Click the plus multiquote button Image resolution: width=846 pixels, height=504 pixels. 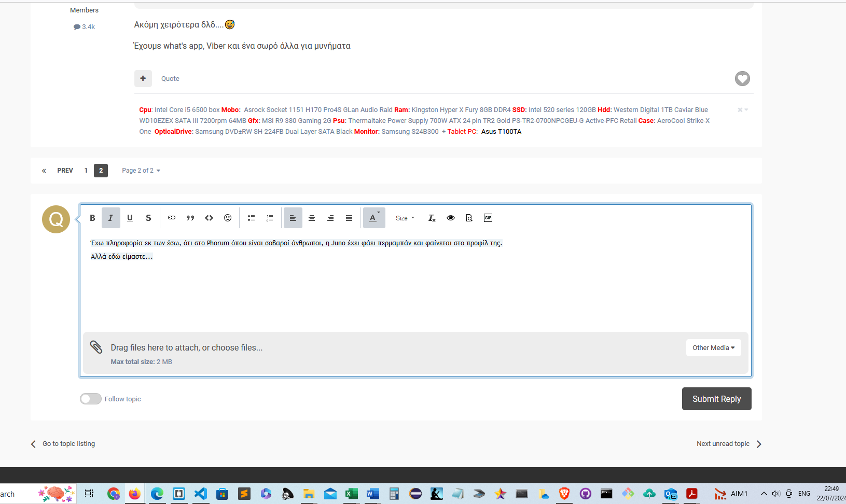click(x=143, y=78)
